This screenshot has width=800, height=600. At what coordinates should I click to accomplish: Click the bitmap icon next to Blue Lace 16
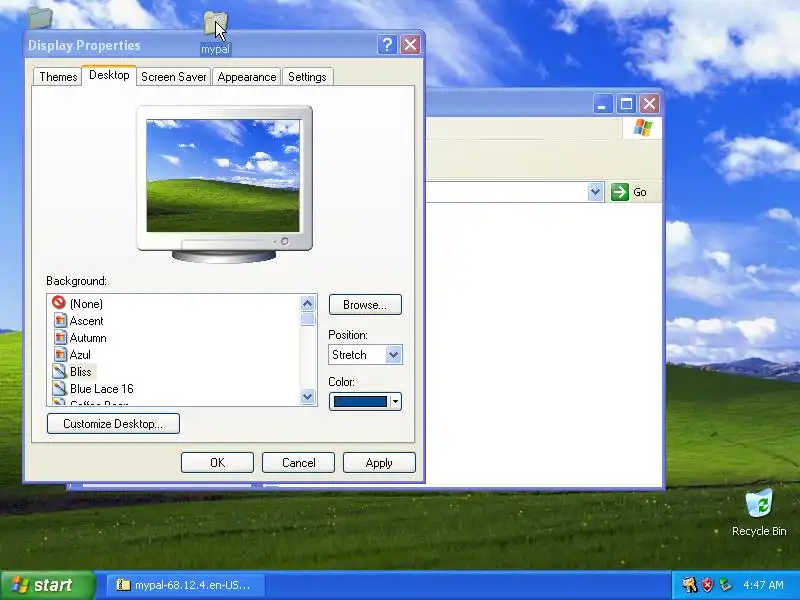60,388
